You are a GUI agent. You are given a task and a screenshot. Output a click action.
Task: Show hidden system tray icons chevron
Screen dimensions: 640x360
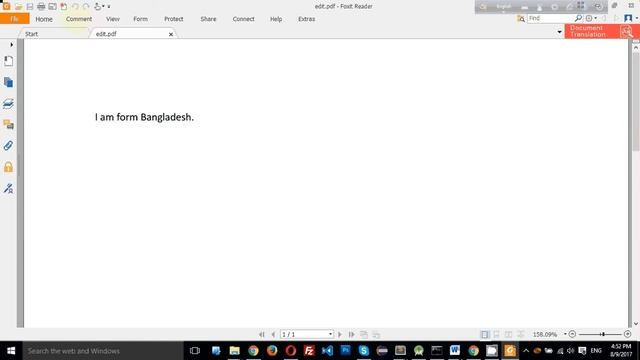point(526,351)
